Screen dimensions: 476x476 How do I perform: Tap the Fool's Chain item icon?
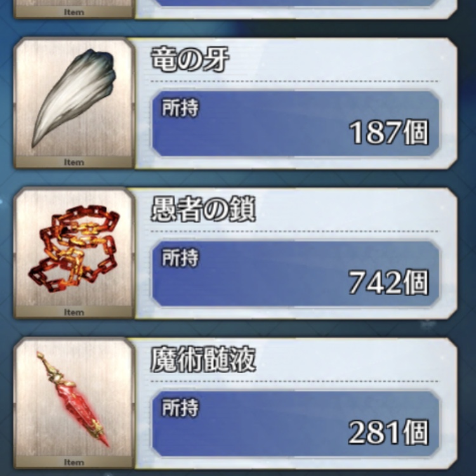tap(74, 248)
